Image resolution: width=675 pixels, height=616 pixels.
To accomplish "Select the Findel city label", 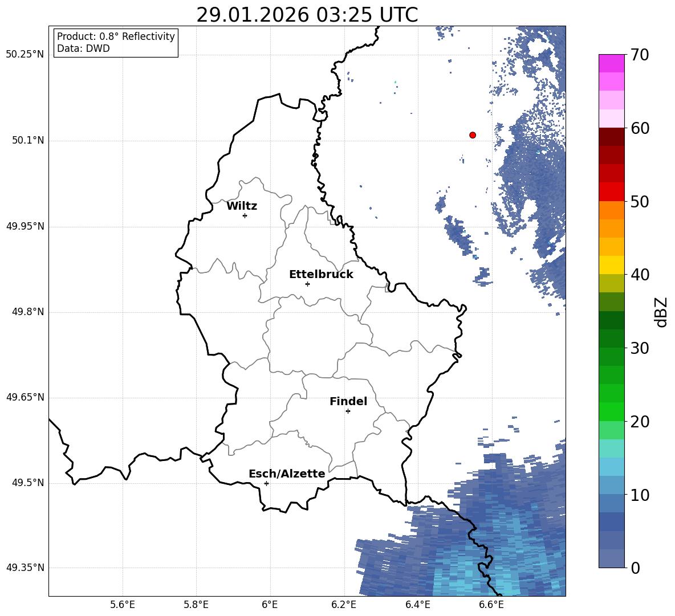I will pos(348,401).
